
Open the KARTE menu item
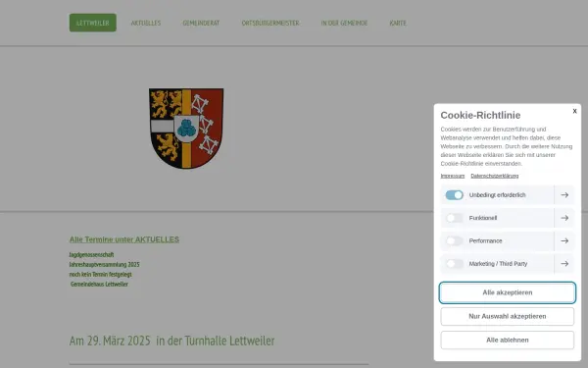(398, 23)
